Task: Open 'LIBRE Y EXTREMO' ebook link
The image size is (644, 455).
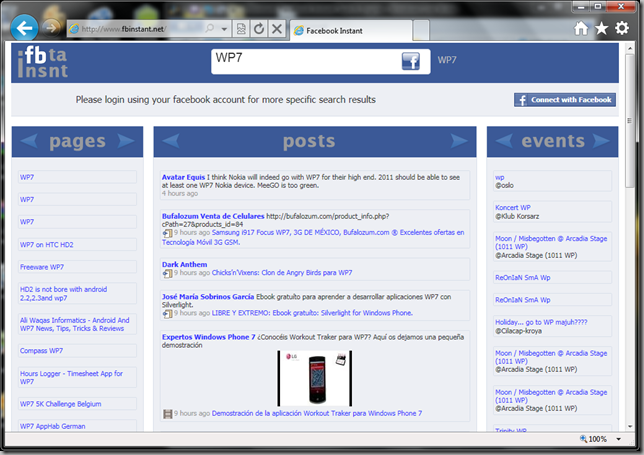Action: 312,313
